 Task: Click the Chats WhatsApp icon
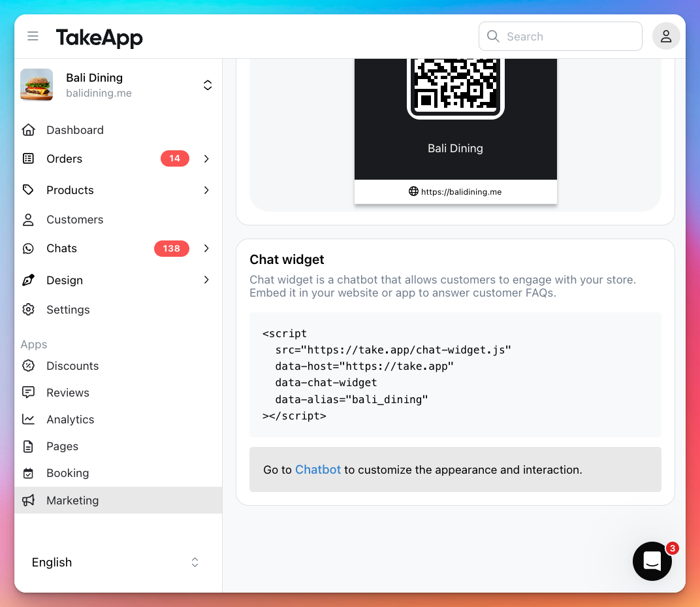pos(29,248)
